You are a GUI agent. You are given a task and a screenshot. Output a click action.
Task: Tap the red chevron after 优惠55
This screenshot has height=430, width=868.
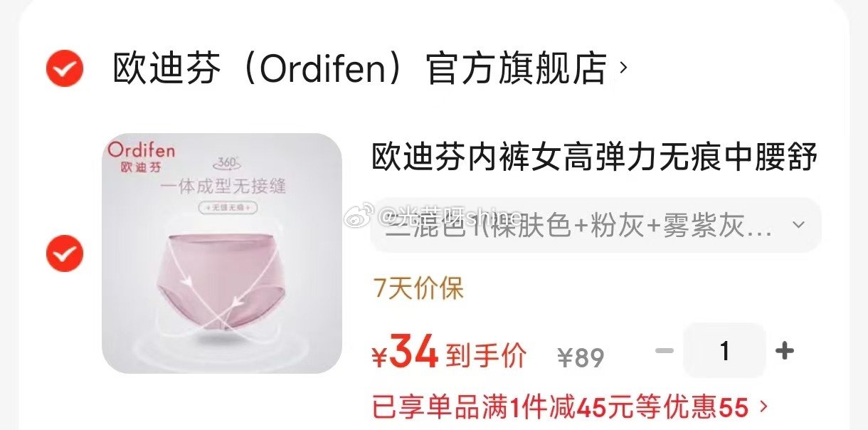pos(763,407)
